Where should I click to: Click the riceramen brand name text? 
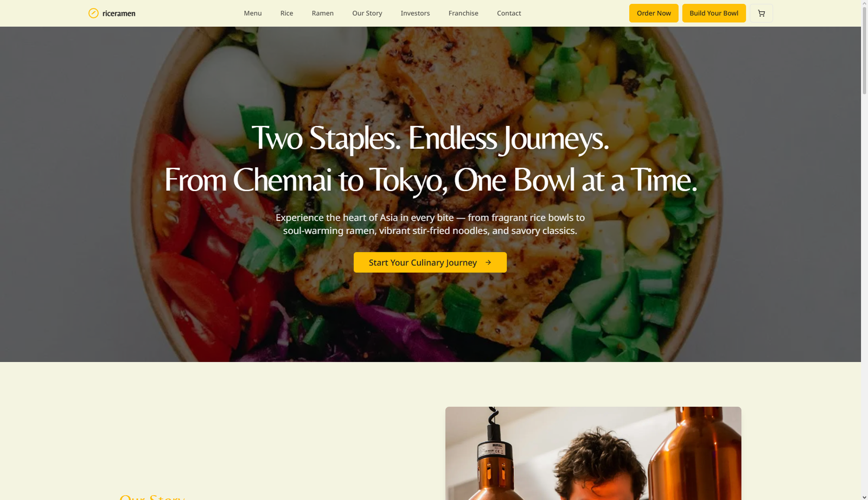[119, 13]
